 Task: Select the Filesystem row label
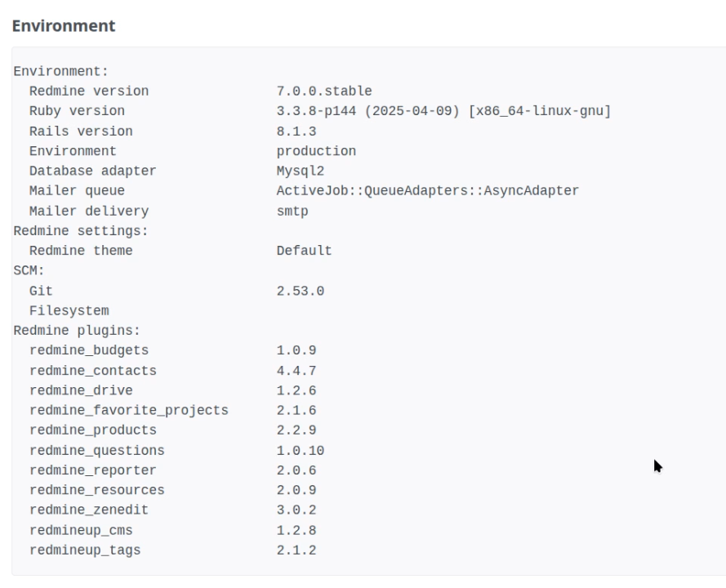[x=69, y=311]
